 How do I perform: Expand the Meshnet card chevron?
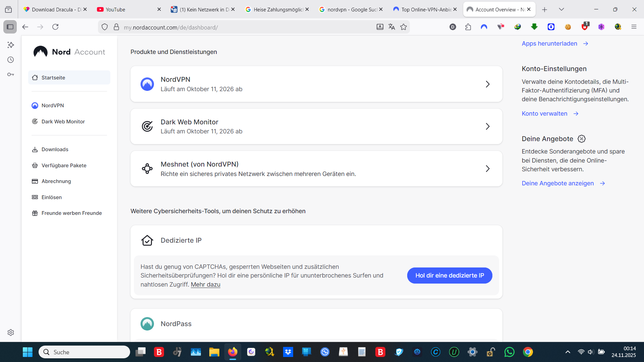point(487,169)
